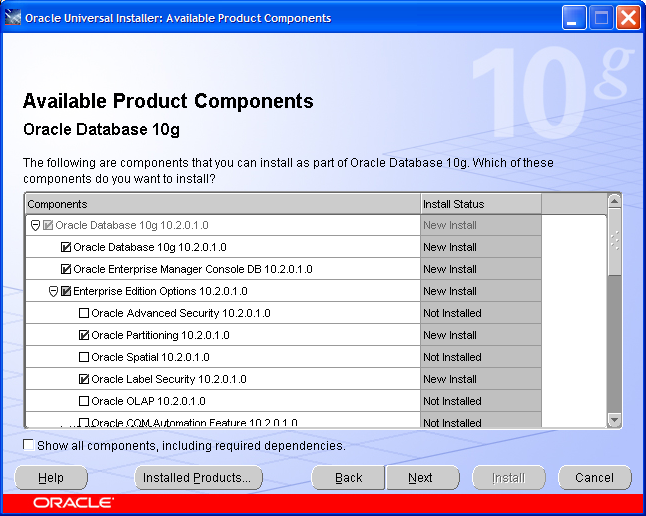Select the Oracle Advanced Security 10.2.0.1.0 label
This screenshot has width=646, height=516.
(x=181, y=313)
